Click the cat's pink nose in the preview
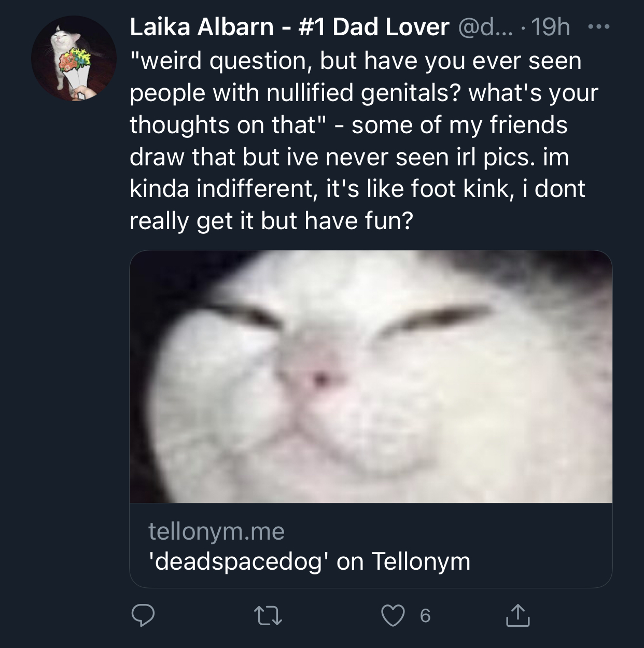This screenshot has width=644, height=648. pyautogui.click(x=320, y=377)
